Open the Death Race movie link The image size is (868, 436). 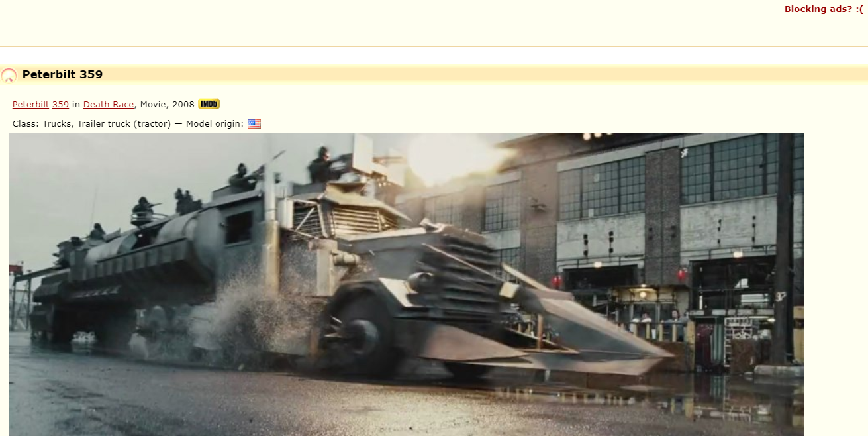(x=109, y=104)
